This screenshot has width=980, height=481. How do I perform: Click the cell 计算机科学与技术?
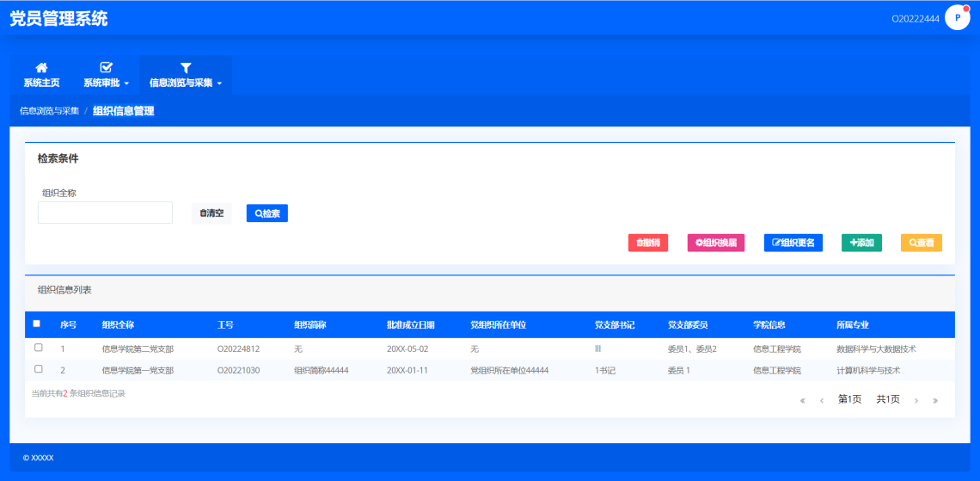pos(868,370)
